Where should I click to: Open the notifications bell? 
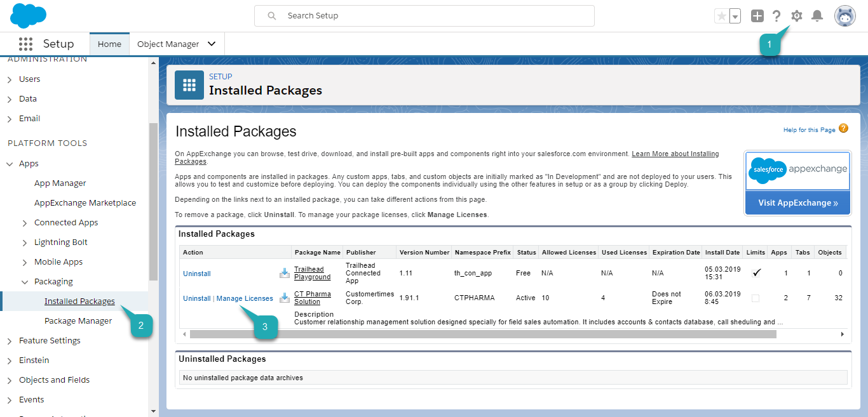817,16
